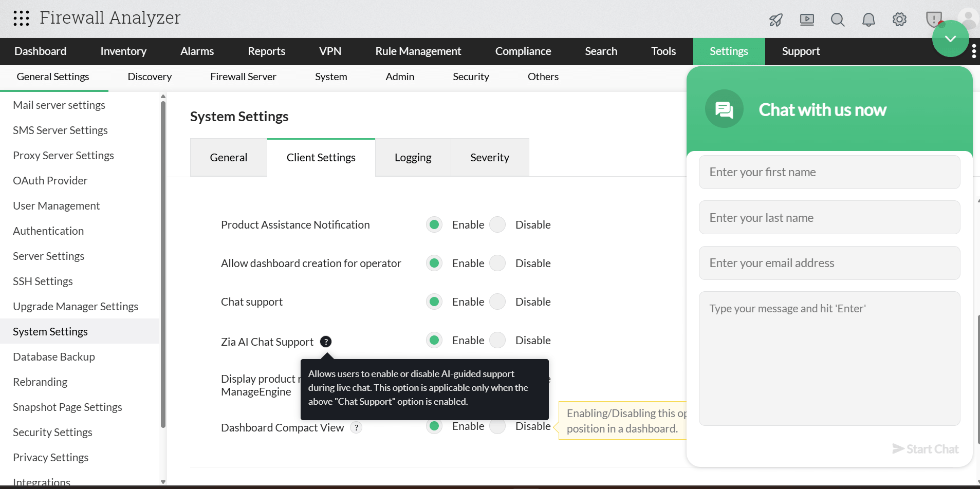Screen dimensions: 980x489
Task: Disable Allow dashboard creation for operator
Action: click(497, 263)
